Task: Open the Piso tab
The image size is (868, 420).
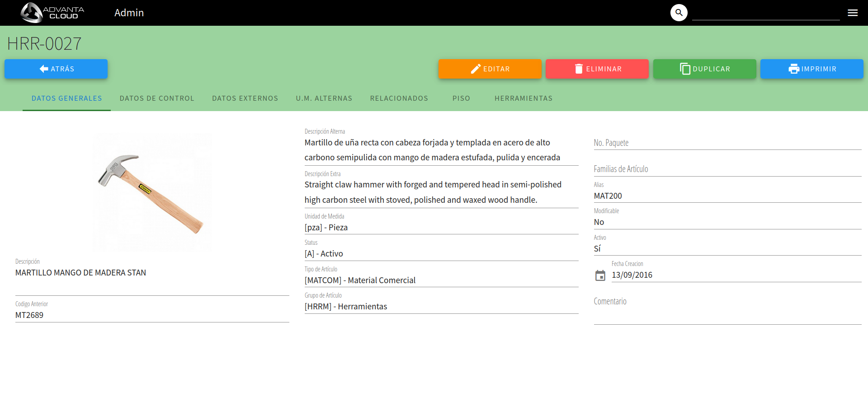Action: [x=461, y=98]
